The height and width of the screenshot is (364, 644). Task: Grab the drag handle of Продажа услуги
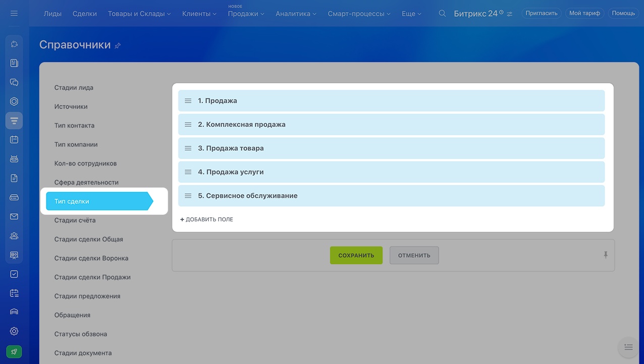[188, 172]
